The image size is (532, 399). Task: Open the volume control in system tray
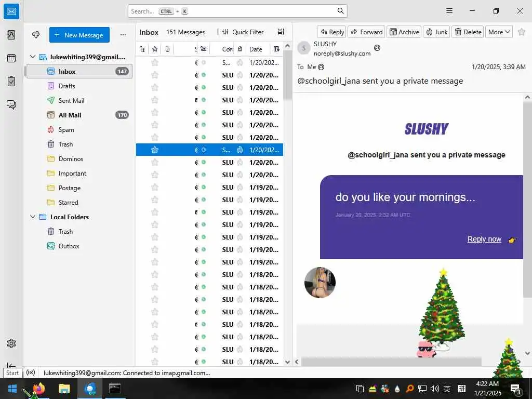click(x=434, y=389)
